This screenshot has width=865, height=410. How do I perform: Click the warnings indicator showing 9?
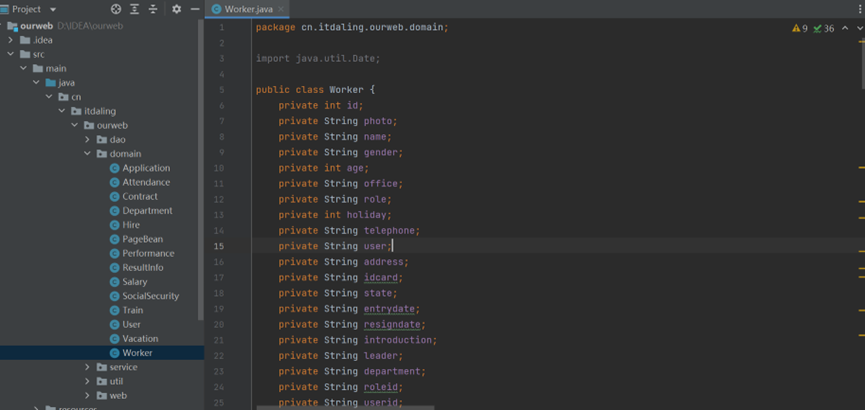tap(800, 28)
